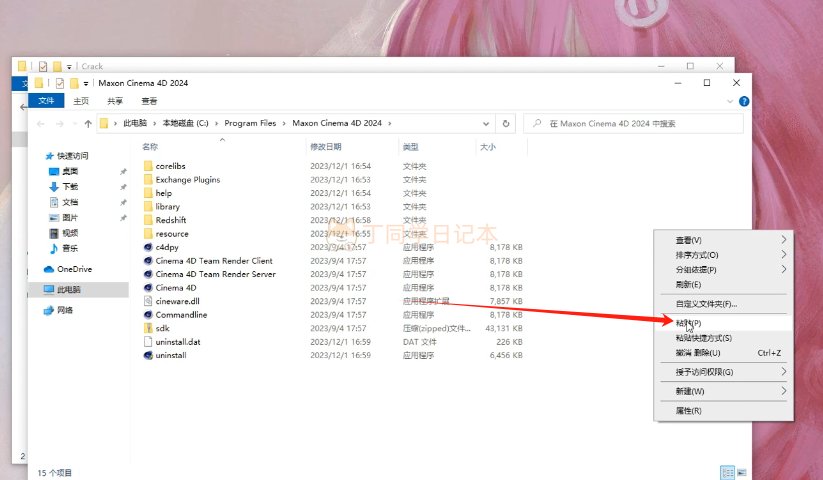Switch to large icons view in status bar
This screenshot has width=823, height=480.
point(742,473)
